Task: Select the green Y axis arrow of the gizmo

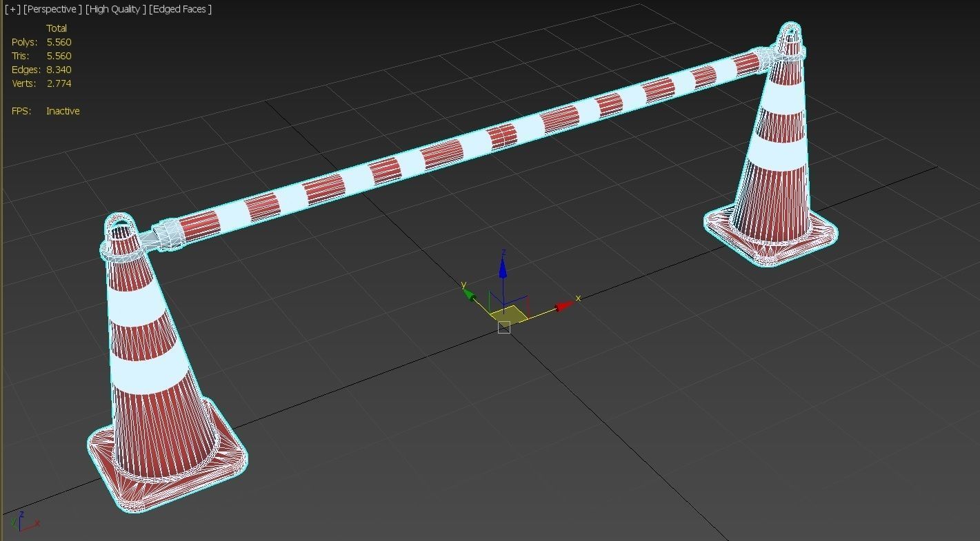Action: pos(469,295)
